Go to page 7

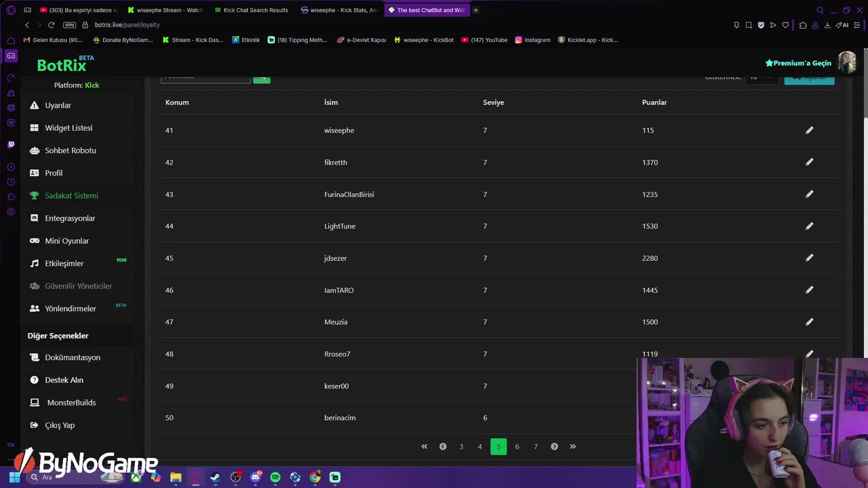point(536,447)
